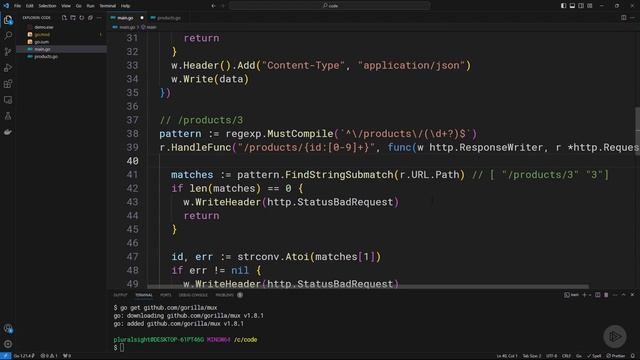Click the terminal prompt input
The image size is (640, 360).
122,347
